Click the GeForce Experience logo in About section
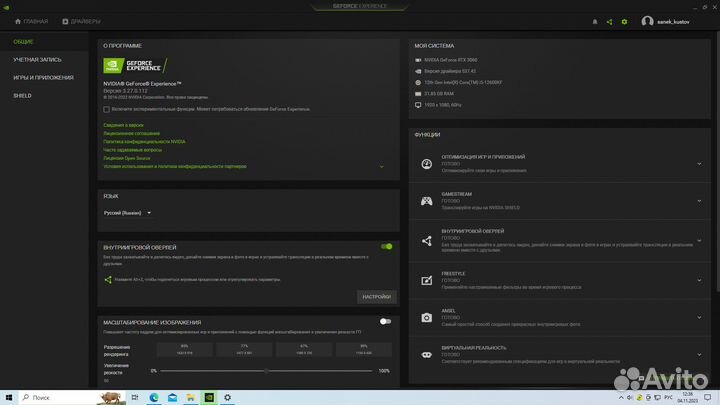 point(135,66)
